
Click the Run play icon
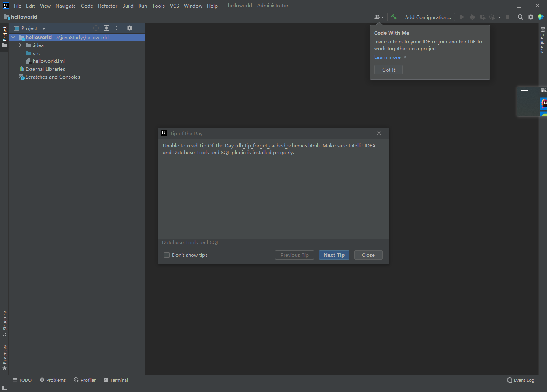[462, 17]
